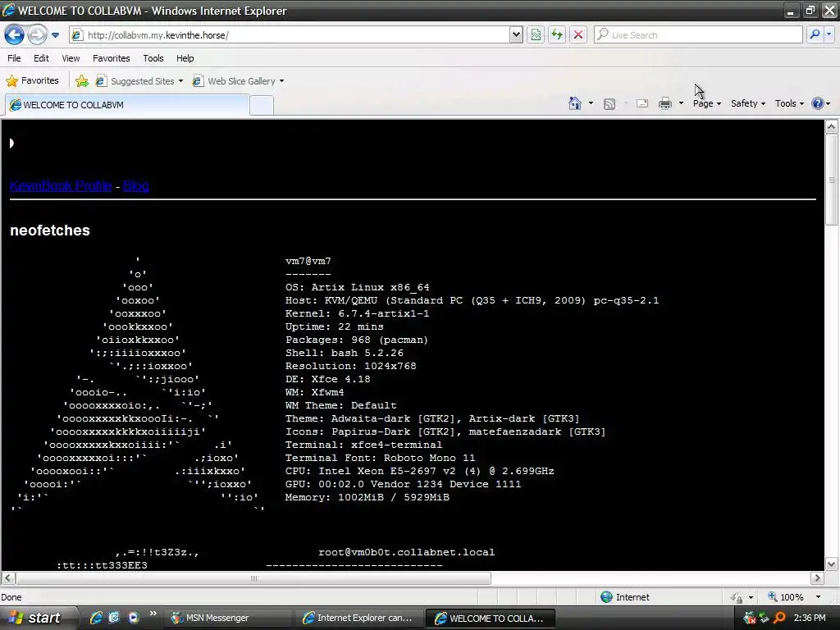Click the Print icon
840x630 pixels.
[x=665, y=103]
